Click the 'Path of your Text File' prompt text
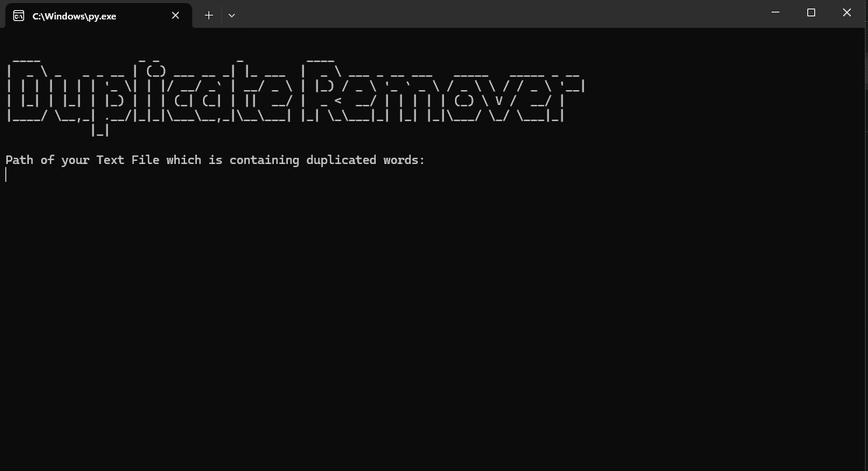Image resolution: width=868 pixels, height=471 pixels. pyautogui.click(x=215, y=160)
